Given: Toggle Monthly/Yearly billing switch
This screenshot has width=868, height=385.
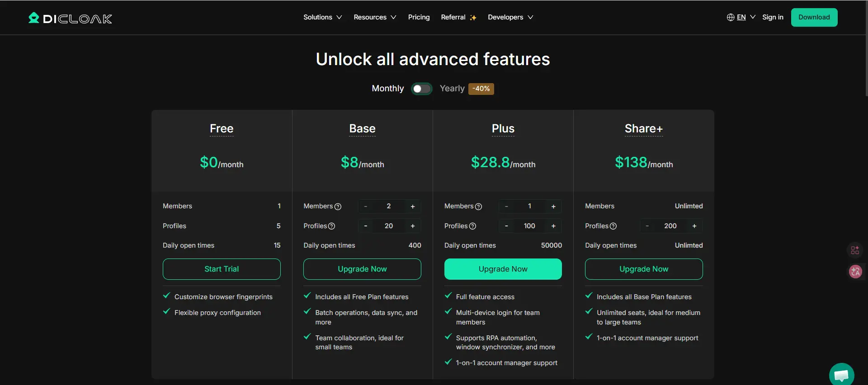Looking at the screenshot, I should pyautogui.click(x=421, y=89).
